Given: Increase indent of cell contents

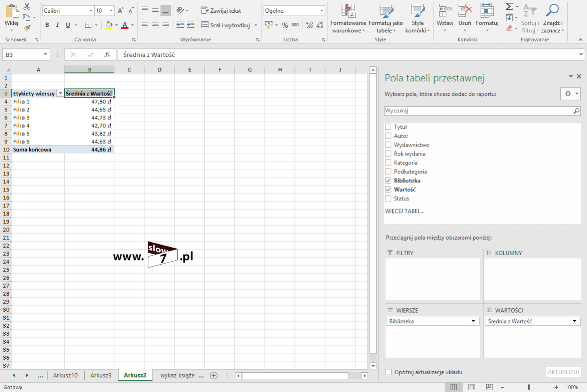Looking at the screenshot, I should pyautogui.click(x=190, y=25).
